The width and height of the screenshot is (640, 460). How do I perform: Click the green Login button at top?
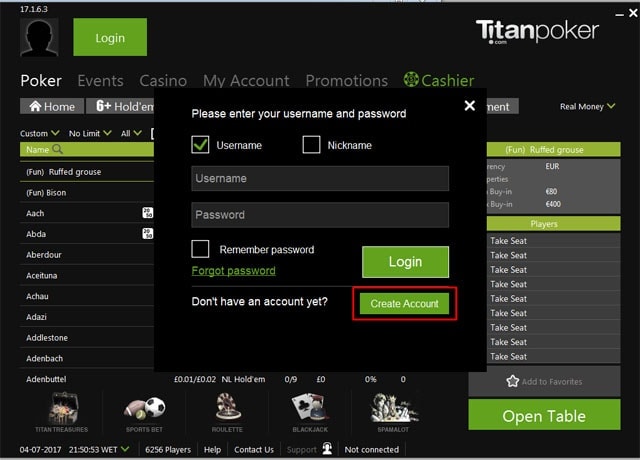click(110, 37)
